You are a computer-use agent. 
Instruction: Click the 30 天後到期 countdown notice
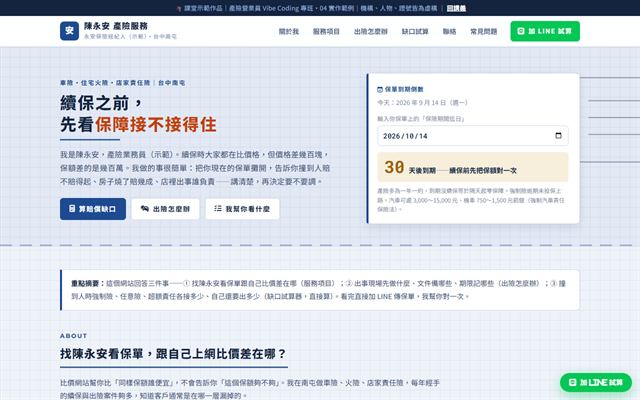(473, 167)
